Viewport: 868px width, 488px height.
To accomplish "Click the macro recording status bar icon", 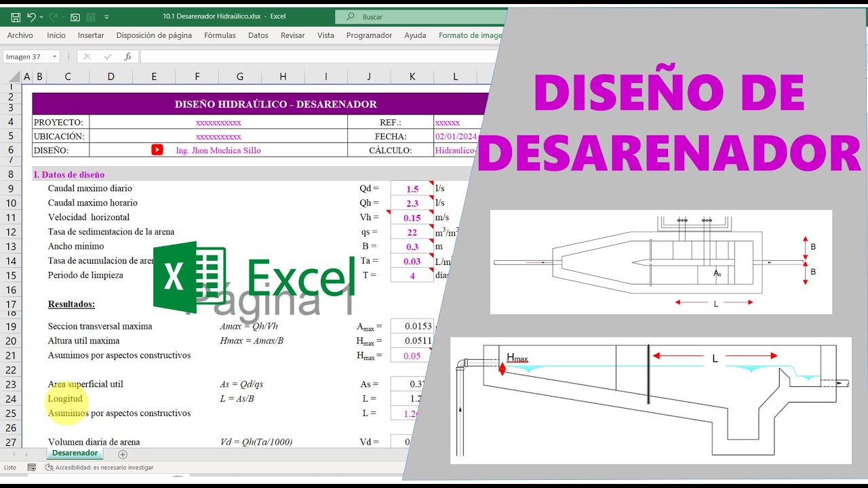I will (31, 468).
